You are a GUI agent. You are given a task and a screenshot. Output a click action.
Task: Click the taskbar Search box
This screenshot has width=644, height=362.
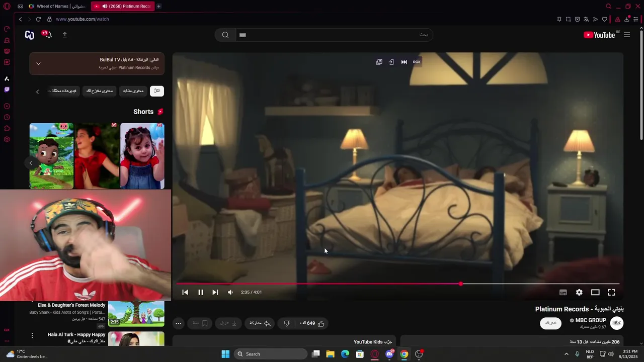coord(272,354)
